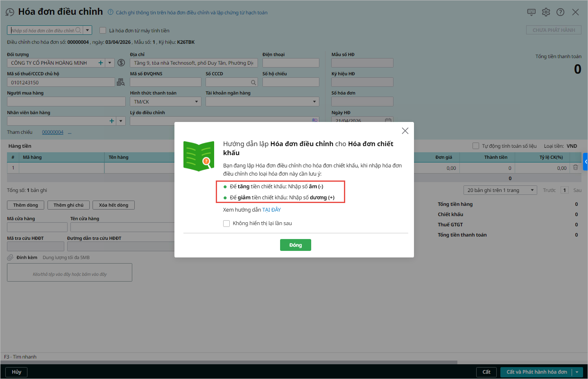
Task: Click the settings gear icon in header
Action: (546, 12)
